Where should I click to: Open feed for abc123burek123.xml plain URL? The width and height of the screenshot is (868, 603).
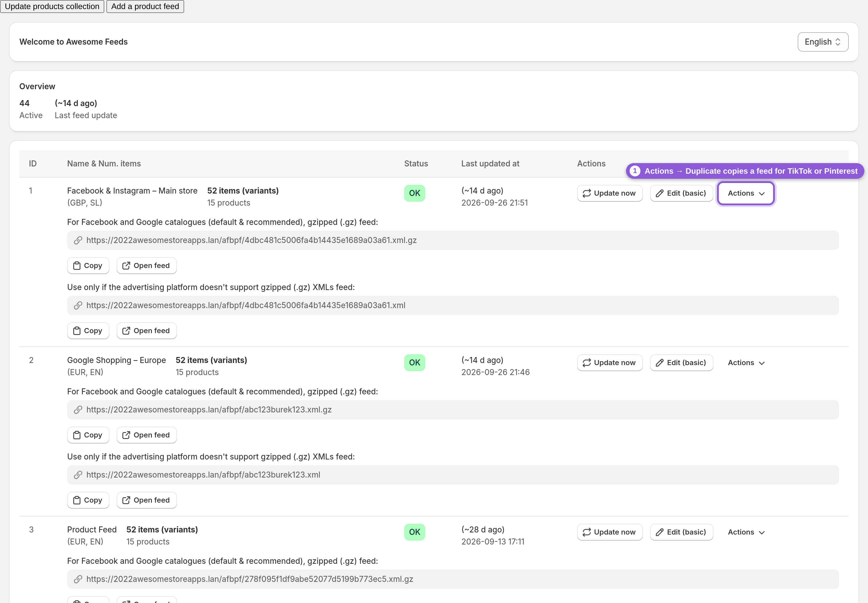point(146,500)
